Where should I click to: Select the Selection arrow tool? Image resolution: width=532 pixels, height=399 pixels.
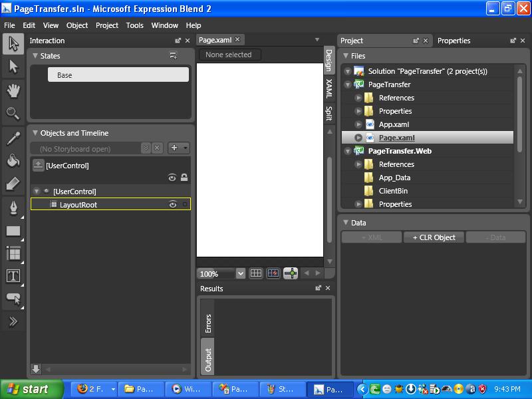click(x=13, y=44)
